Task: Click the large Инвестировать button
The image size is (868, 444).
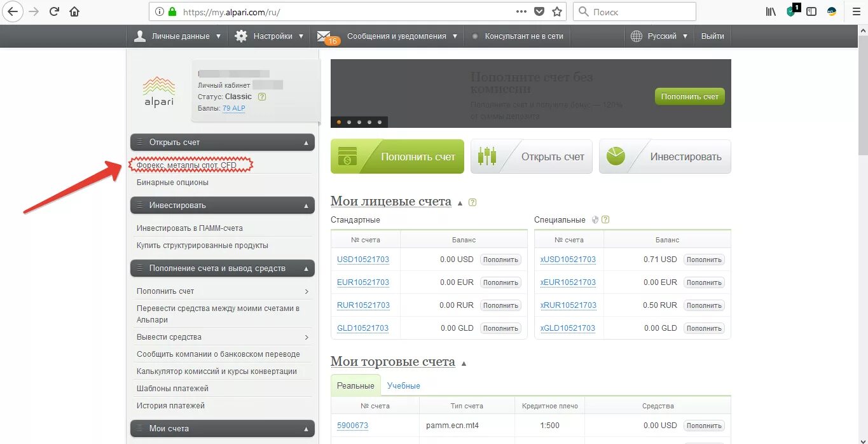Action: point(665,156)
